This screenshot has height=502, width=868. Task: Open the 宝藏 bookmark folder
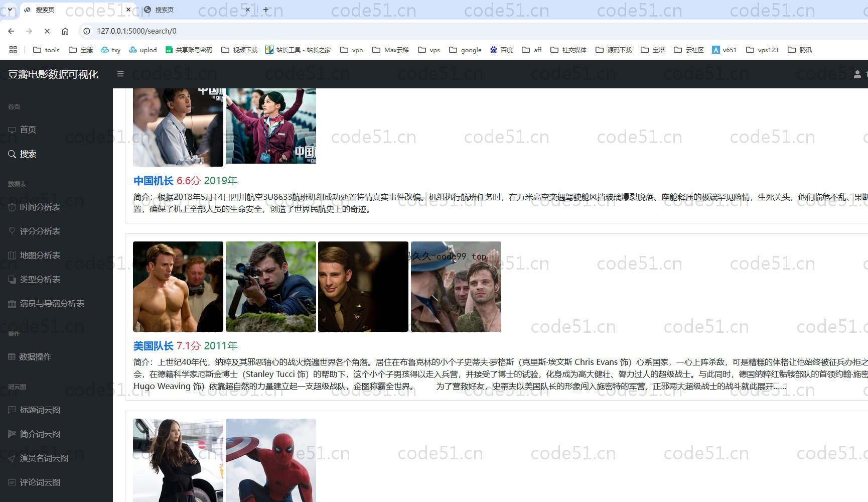[x=81, y=50]
